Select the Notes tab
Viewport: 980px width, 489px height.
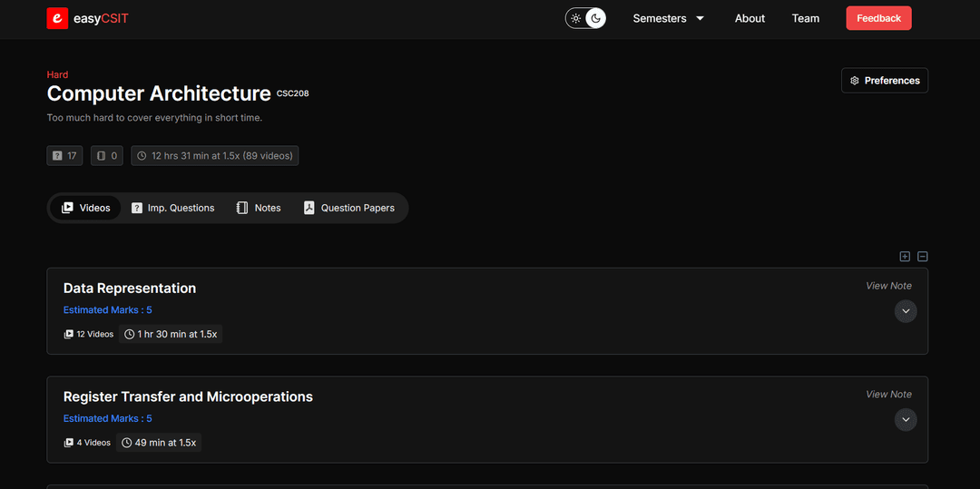click(258, 208)
